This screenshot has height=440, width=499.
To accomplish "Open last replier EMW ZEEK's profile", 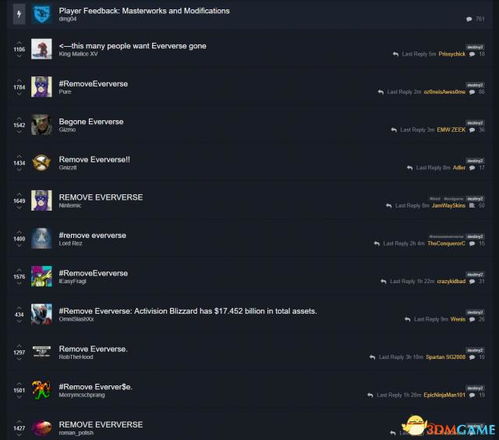I will [x=451, y=130].
